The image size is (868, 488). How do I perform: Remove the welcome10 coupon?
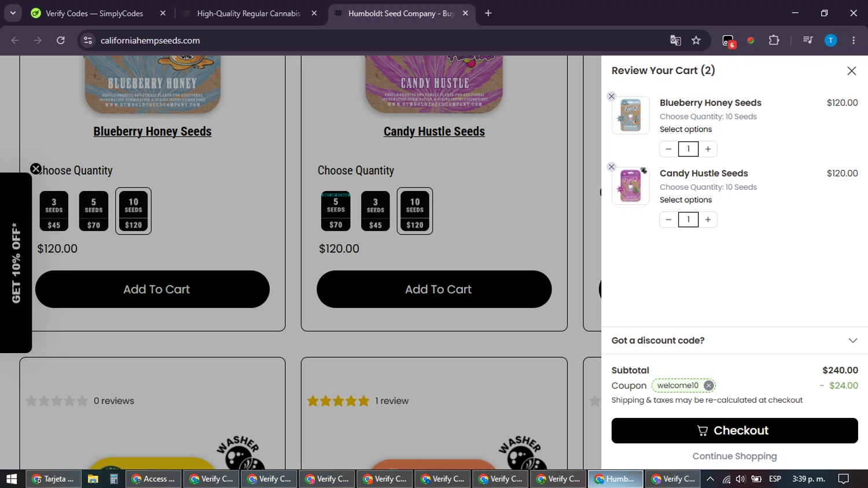[708, 386]
